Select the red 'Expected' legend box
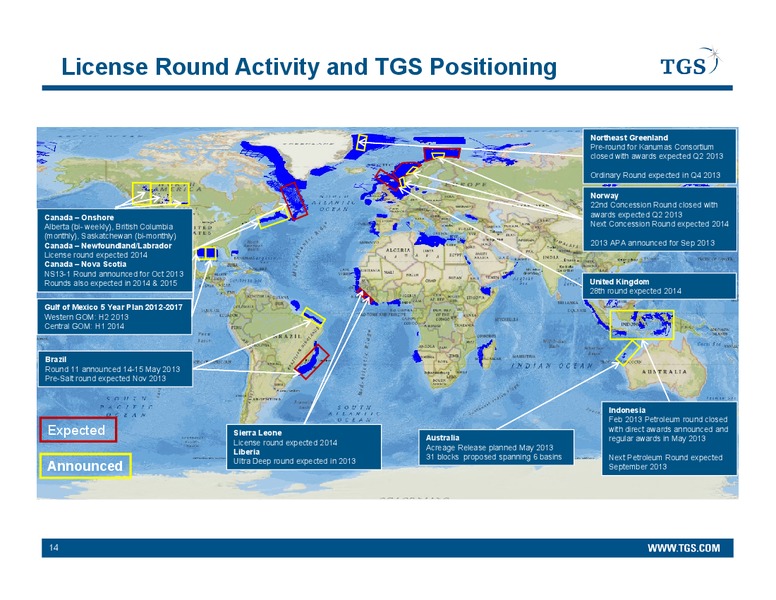This screenshot has height=600, width=776. coord(78,430)
